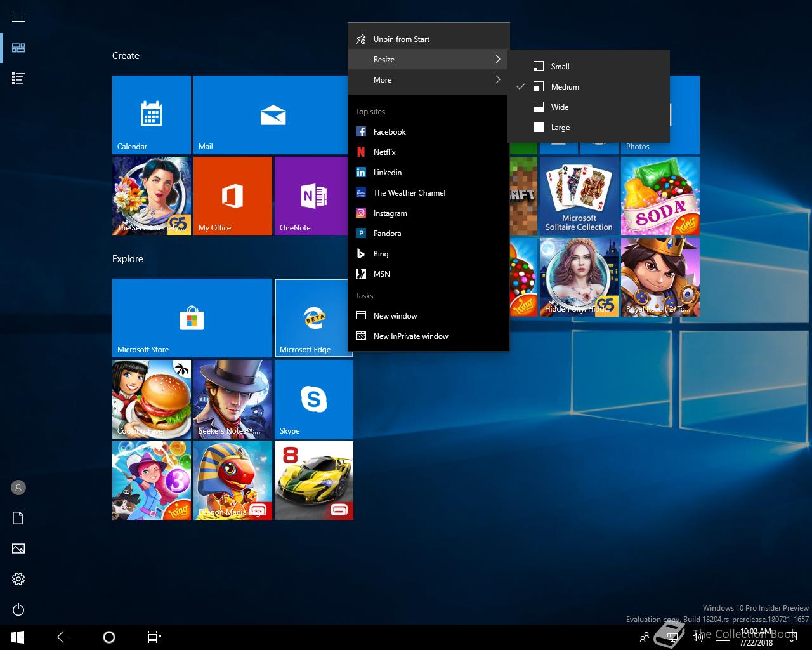Open Microsoft Solitaire Collection tile

pyautogui.click(x=579, y=196)
